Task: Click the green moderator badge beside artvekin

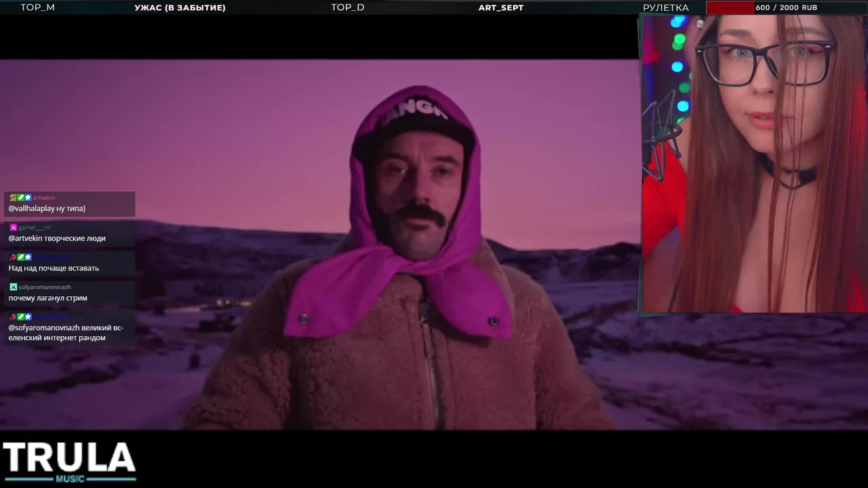Action: pos(20,198)
